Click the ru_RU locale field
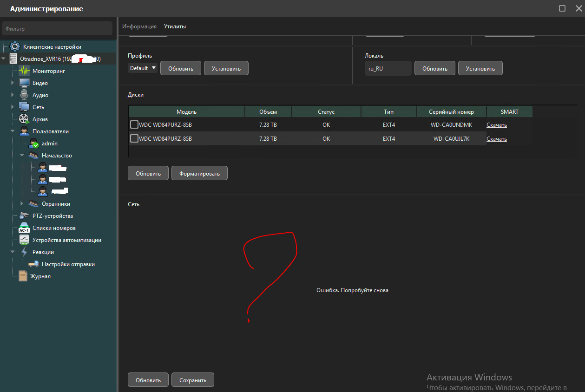This screenshot has height=392, width=585. point(388,68)
